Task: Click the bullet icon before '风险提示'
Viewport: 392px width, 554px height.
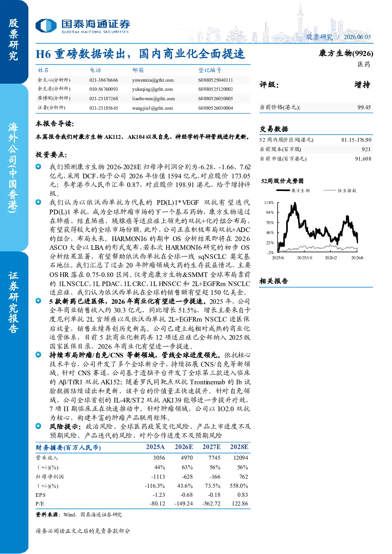Action: point(38,426)
